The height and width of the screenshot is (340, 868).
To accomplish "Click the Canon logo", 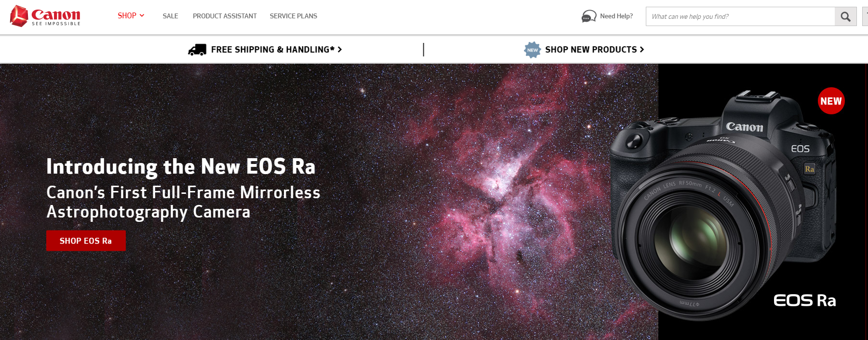I will pyautogui.click(x=45, y=16).
